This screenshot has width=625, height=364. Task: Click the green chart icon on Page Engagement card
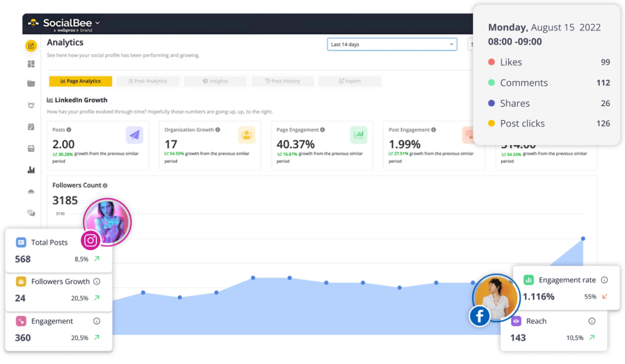pos(359,135)
